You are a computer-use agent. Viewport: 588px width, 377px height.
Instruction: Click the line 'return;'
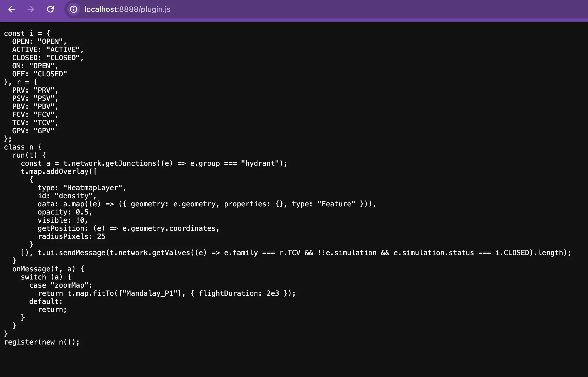coord(52,310)
